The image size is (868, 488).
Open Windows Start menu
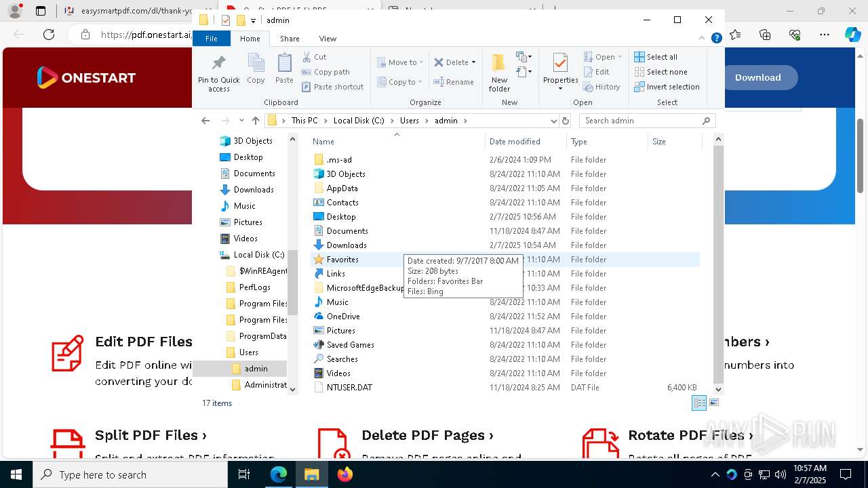pos(16,474)
